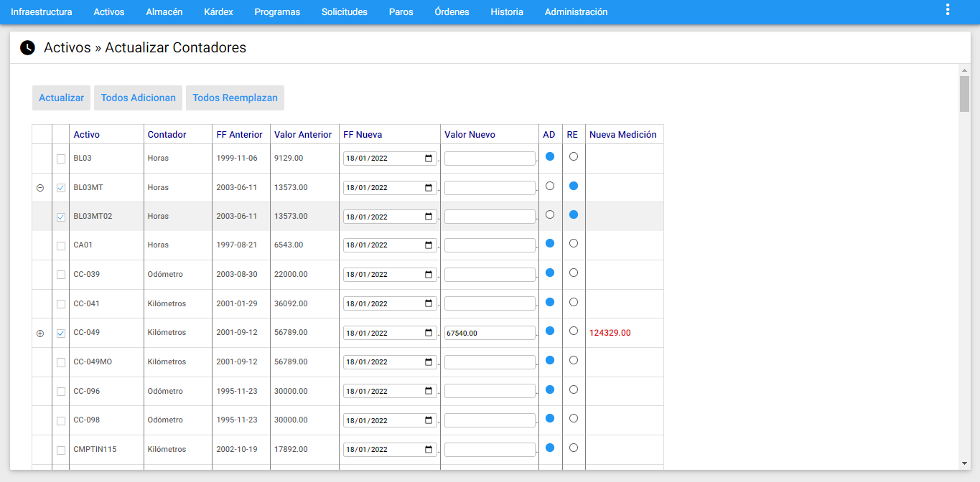Click the CMPTIN115 asset name
980x482 pixels.
[x=95, y=450]
